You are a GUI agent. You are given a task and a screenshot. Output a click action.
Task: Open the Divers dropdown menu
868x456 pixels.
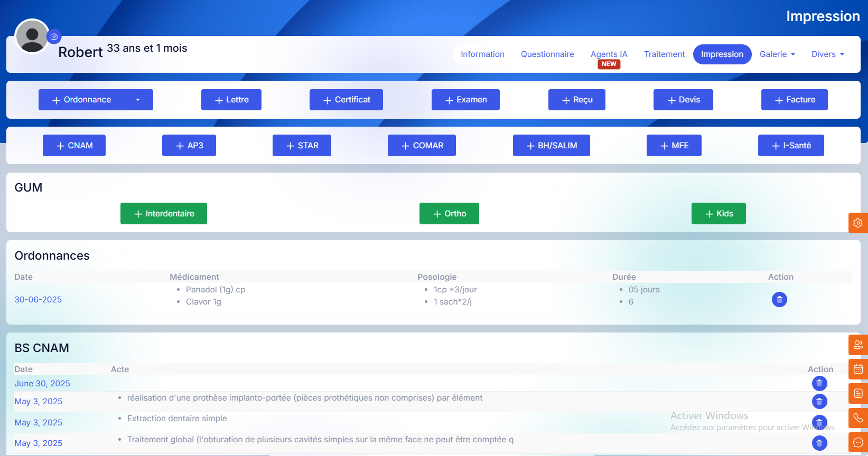point(827,54)
